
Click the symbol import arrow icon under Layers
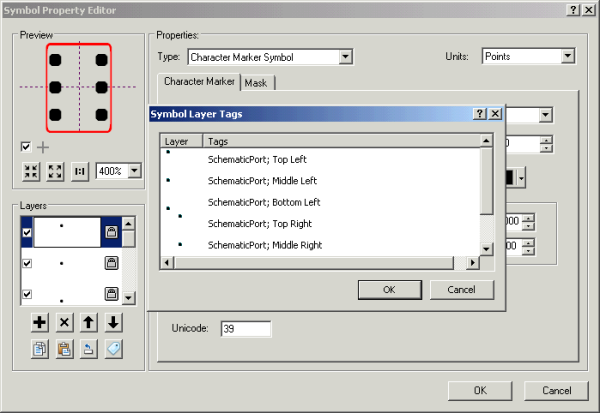pos(89,349)
